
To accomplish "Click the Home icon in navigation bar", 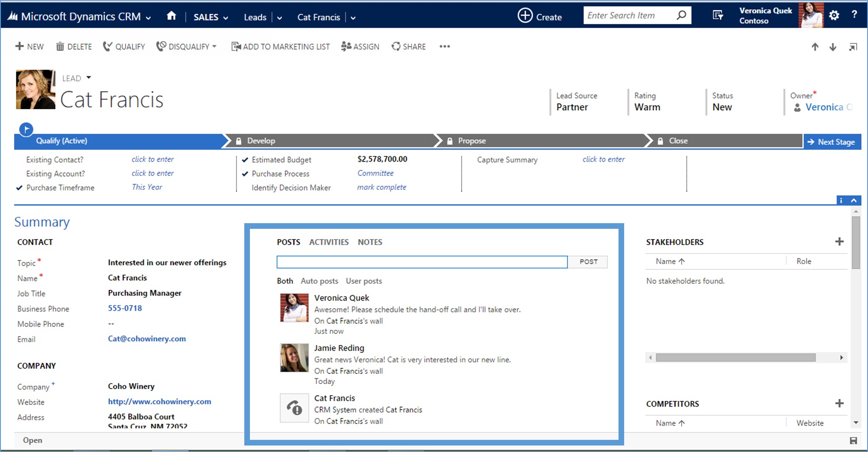I will [171, 16].
